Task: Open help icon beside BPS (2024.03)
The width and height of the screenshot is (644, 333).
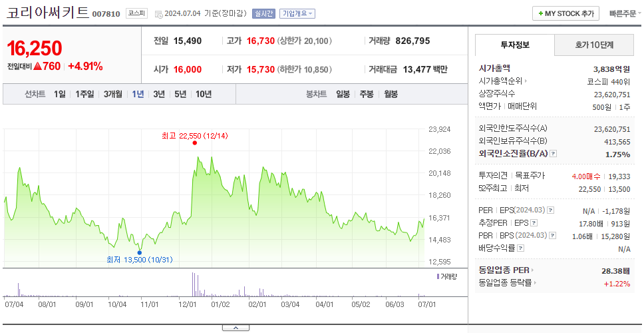Action: tap(553, 236)
